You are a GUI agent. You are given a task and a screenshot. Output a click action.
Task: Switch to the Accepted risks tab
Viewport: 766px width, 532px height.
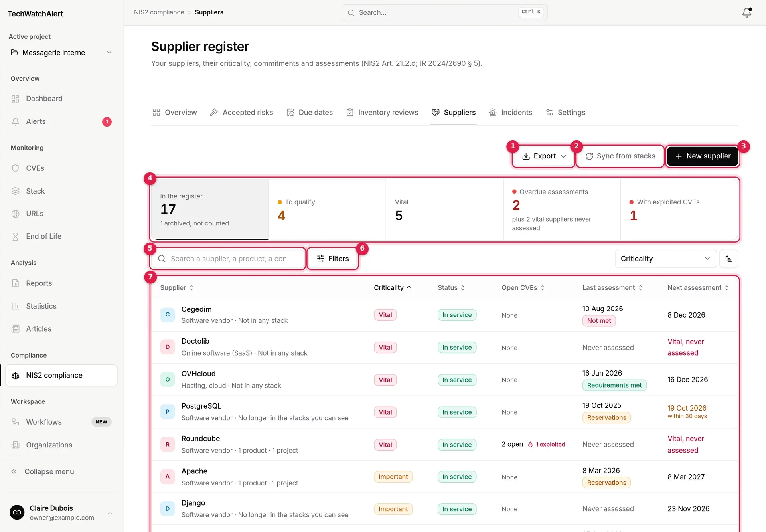[x=241, y=113]
